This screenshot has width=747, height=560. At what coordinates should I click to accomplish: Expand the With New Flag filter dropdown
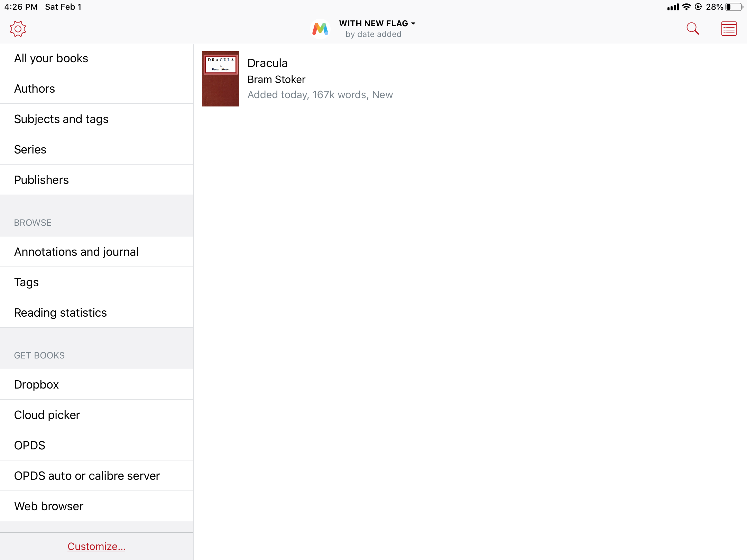(x=377, y=23)
